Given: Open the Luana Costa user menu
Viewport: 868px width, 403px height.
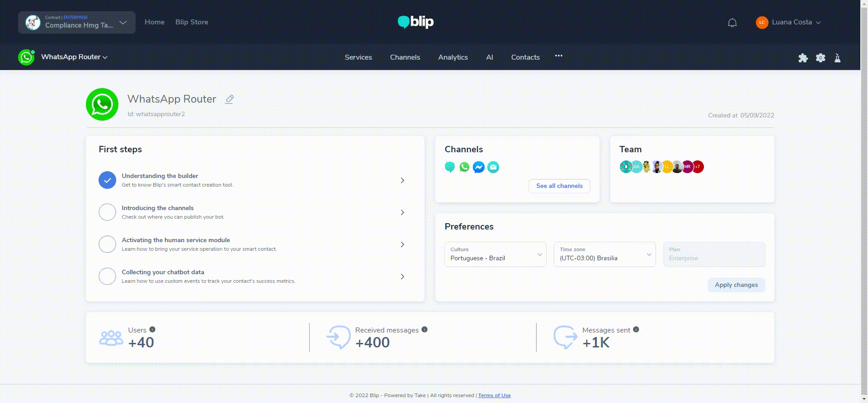Looking at the screenshot, I should coord(796,22).
